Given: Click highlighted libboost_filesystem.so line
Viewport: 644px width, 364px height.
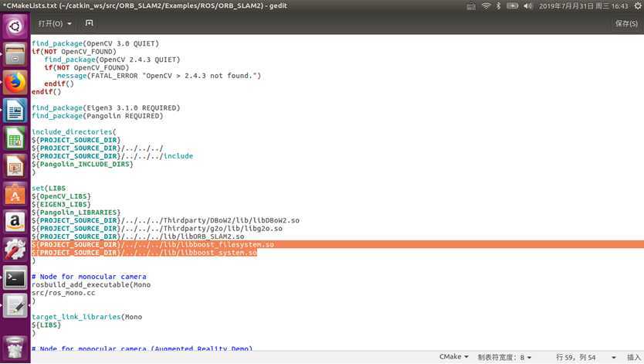Looking at the screenshot, I should (153, 244).
